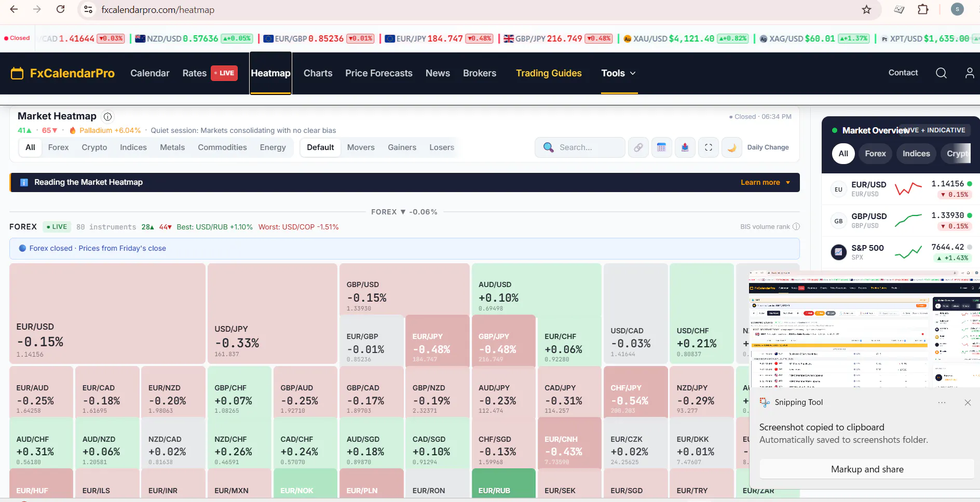Toggle dark mode moon icon
980x502 pixels.
coord(732,147)
